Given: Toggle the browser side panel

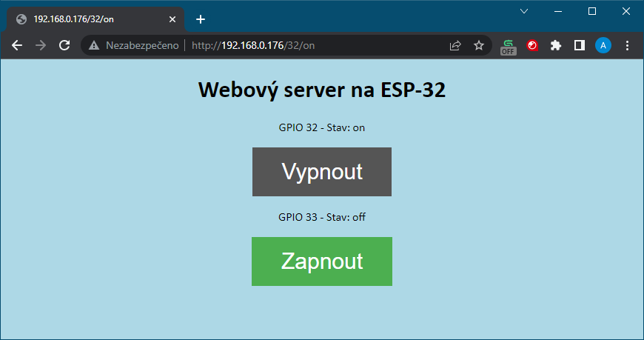Looking at the screenshot, I should pos(580,45).
